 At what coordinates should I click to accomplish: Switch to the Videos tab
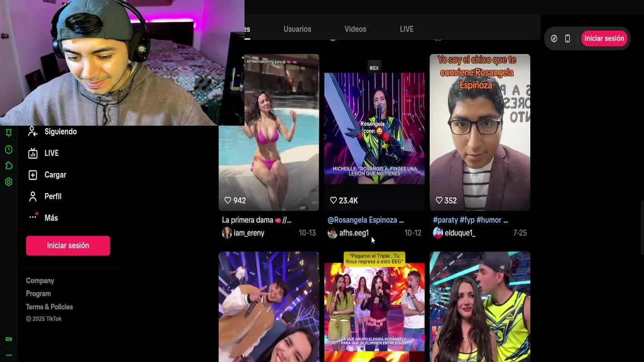point(355,29)
